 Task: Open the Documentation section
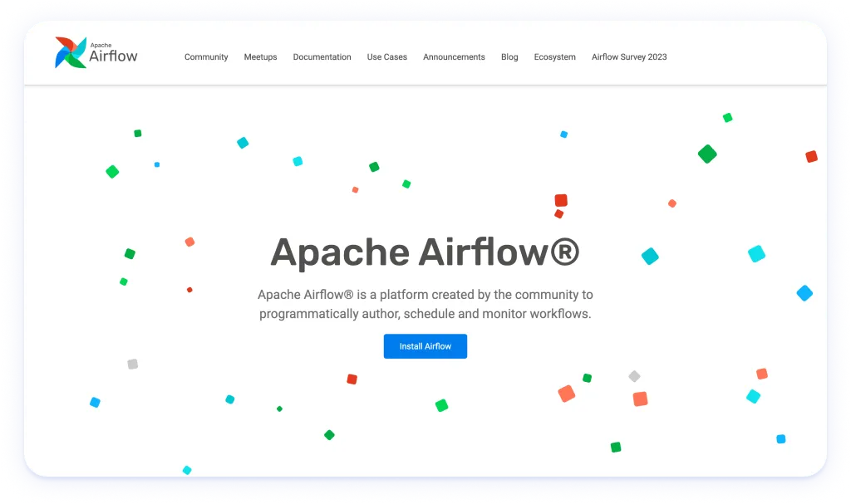322,57
